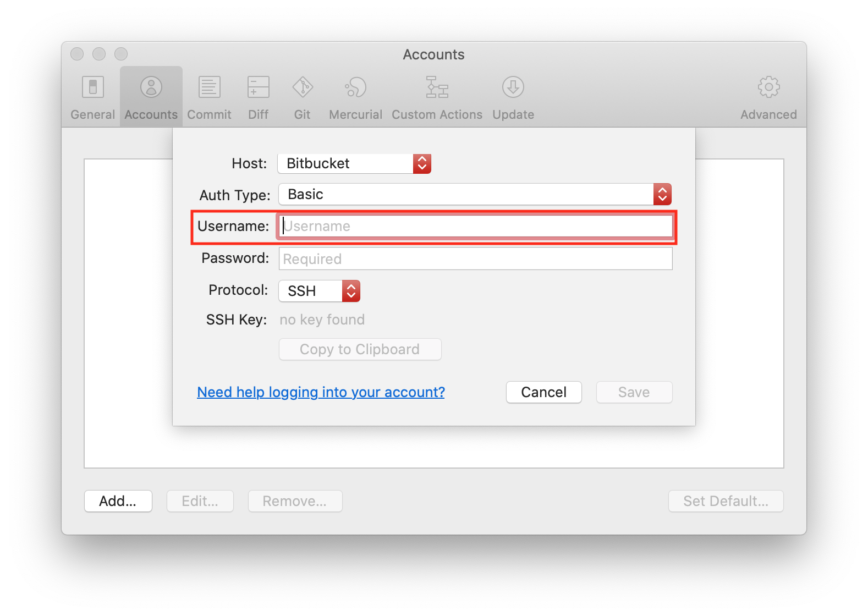Click into the Username text field

(x=475, y=226)
